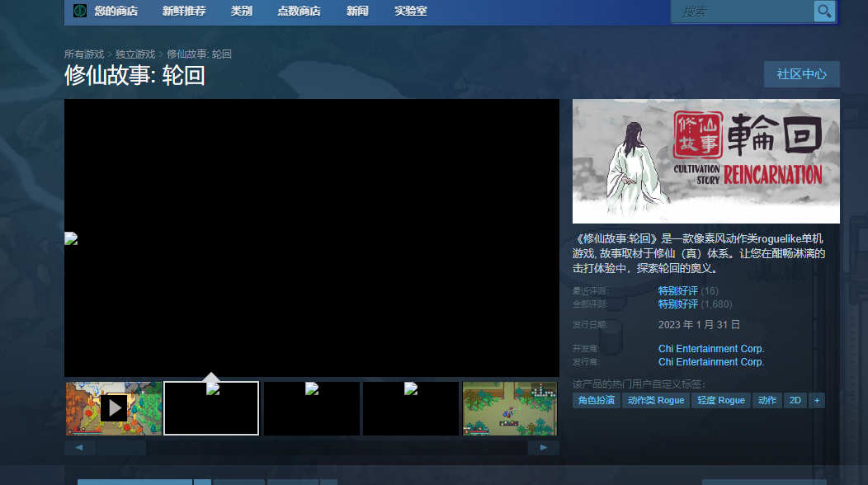
Task: Open recent reviews 特别好评 (16)
Action: 688,290
